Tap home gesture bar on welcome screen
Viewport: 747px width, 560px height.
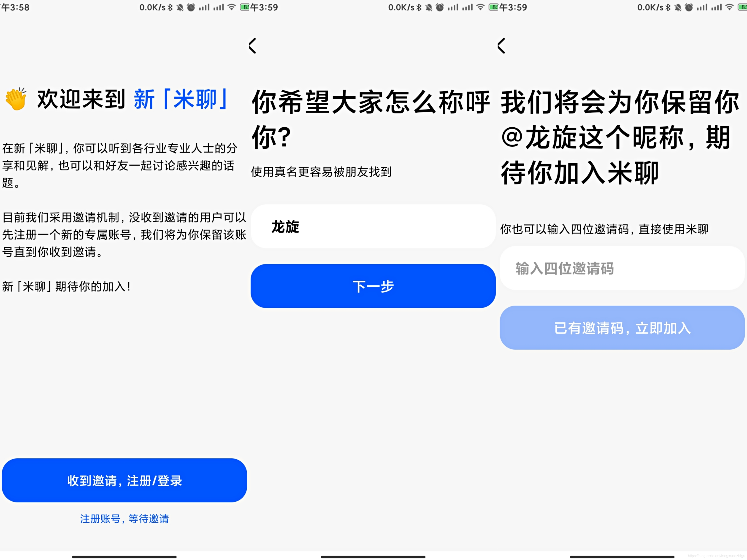click(124, 557)
